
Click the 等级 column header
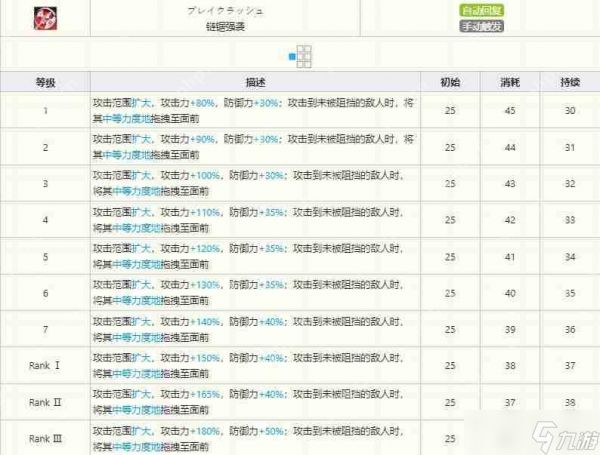pyautogui.click(x=46, y=82)
